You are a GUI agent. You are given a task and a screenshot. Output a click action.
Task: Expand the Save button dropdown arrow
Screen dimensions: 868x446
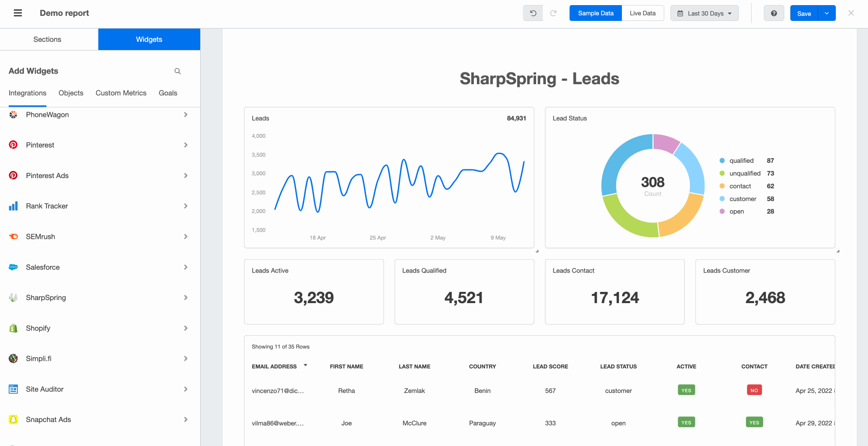(x=827, y=13)
